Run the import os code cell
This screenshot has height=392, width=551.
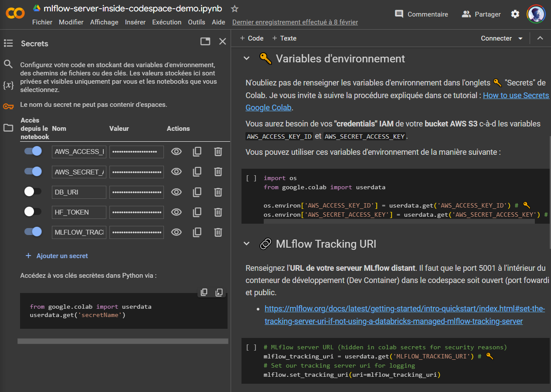251,178
